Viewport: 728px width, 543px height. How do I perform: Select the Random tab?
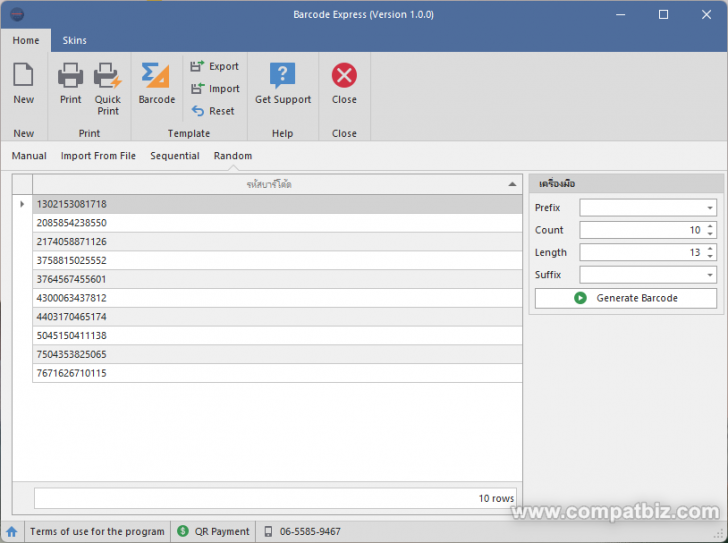click(x=233, y=156)
